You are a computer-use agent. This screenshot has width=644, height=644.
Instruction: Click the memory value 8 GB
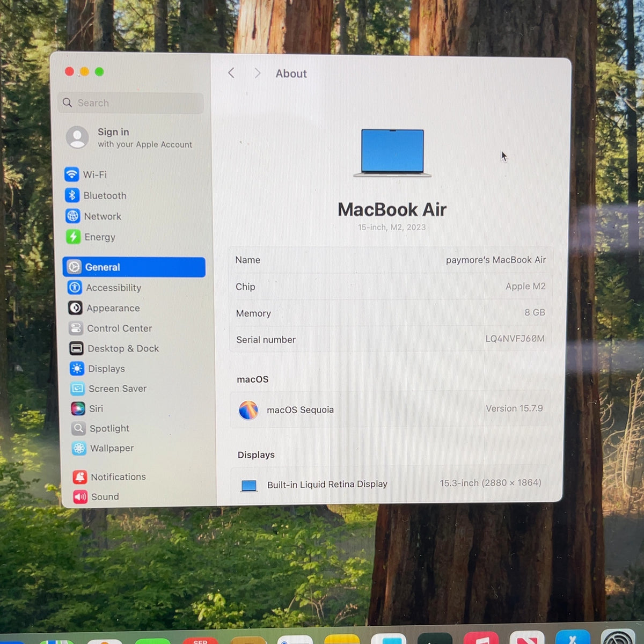pyautogui.click(x=535, y=312)
